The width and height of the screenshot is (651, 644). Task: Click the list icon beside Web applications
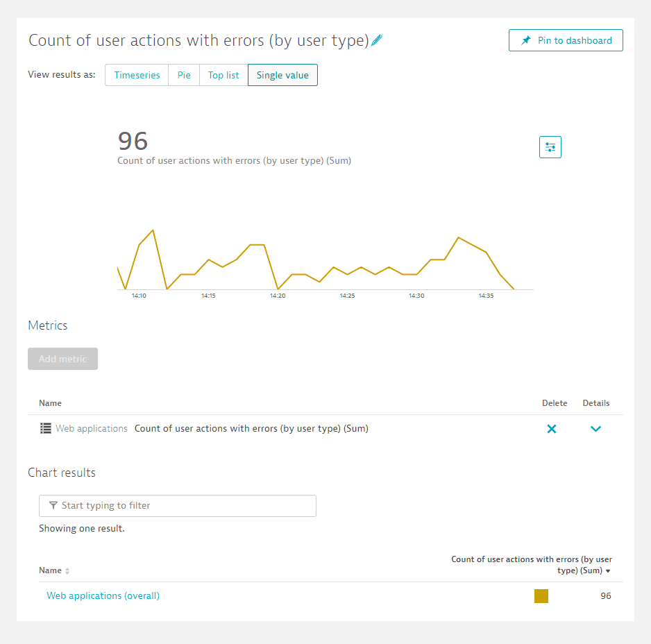(46, 428)
